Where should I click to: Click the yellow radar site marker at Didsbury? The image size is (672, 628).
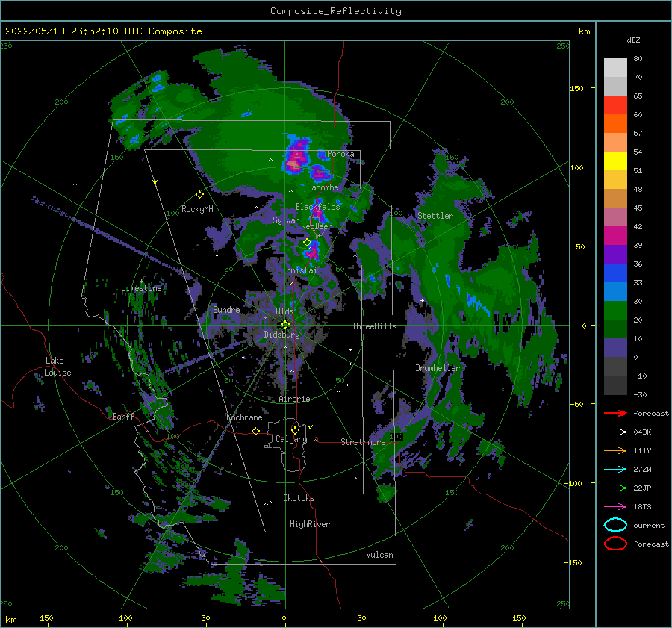pos(285,325)
